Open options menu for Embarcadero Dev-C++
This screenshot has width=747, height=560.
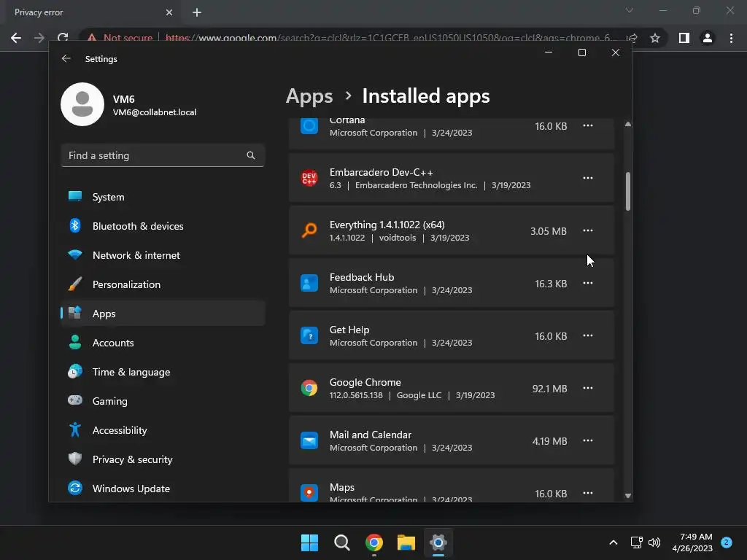588,178
